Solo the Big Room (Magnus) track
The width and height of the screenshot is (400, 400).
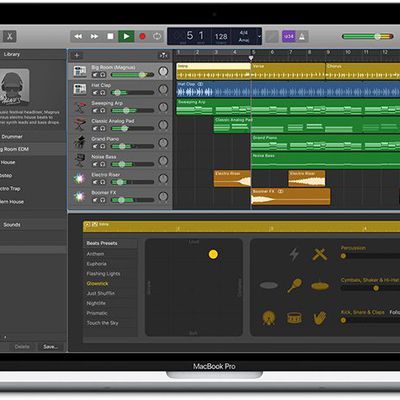coord(103,75)
